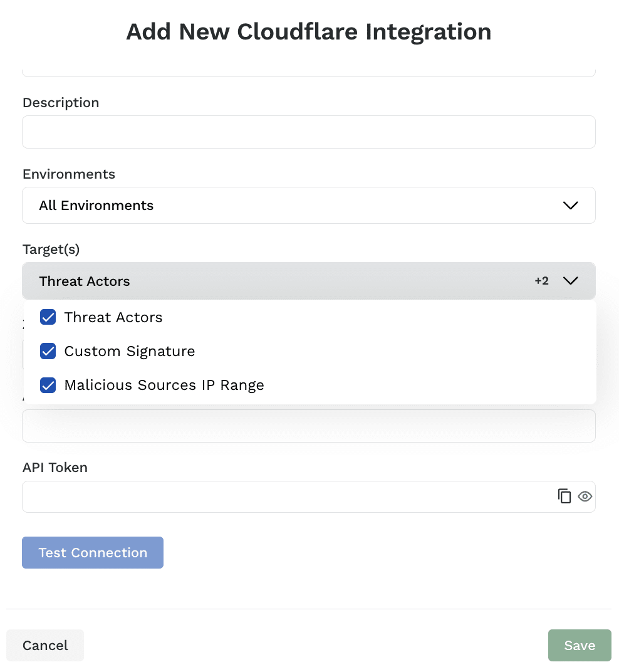Click the partially visible field above Description

[x=308, y=71]
